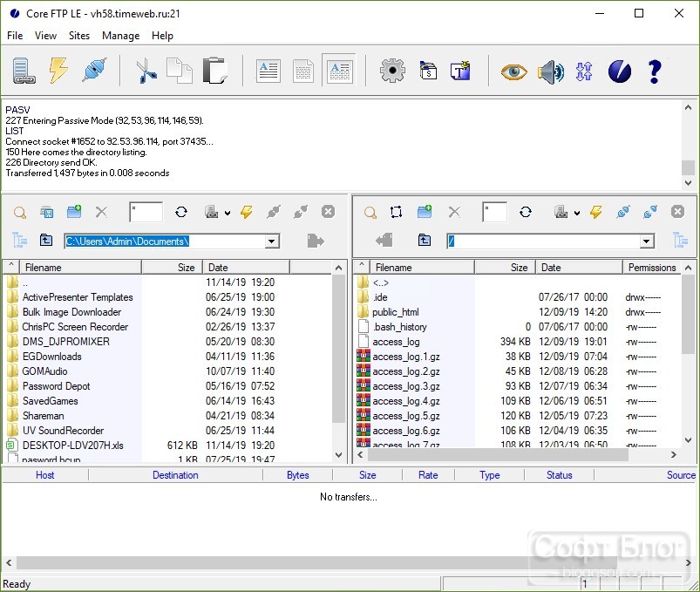
Task: Select the GOMAudio local folder
Action: coord(44,371)
